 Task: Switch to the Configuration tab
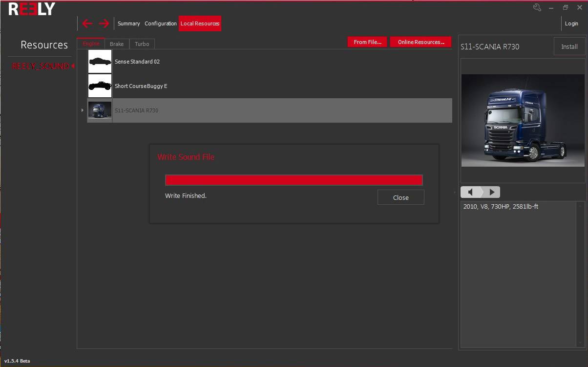(160, 23)
